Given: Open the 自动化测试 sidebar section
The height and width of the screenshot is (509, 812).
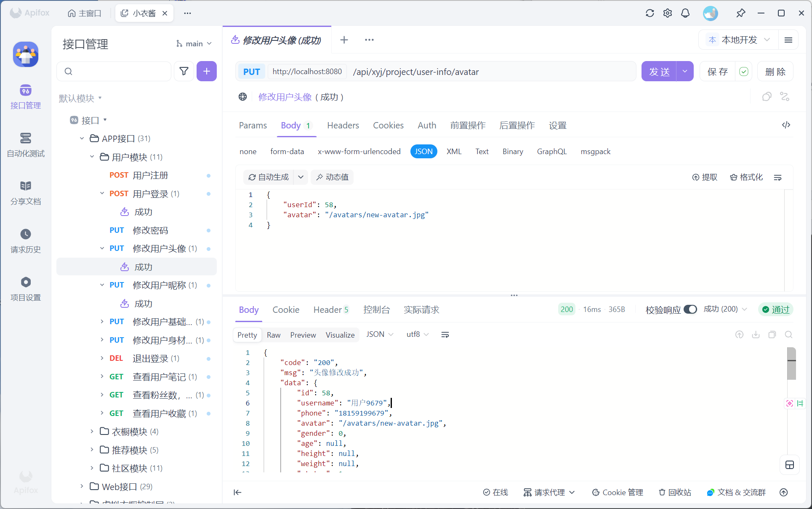Looking at the screenshot, I should pyautogui.click(x=26, y=145).
